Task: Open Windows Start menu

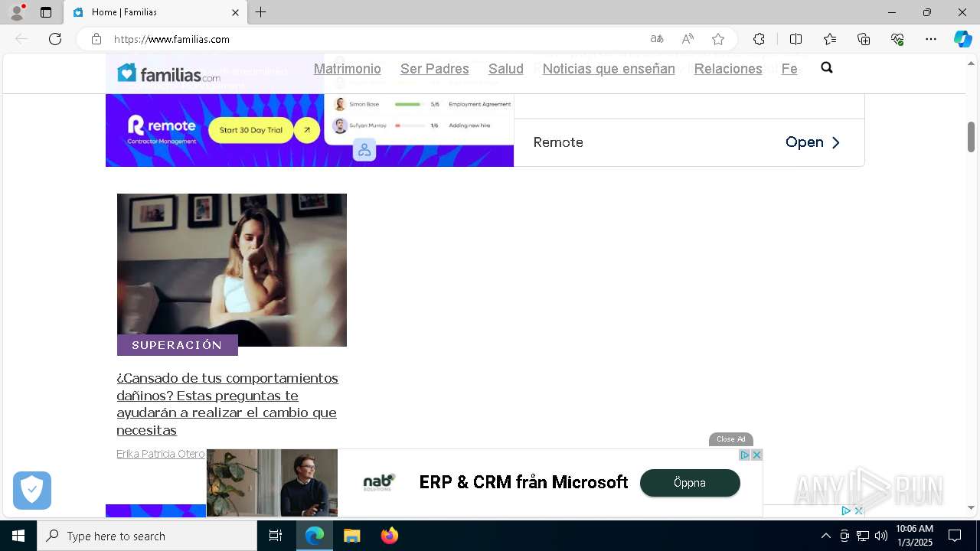Action: [x=18, y=536]
